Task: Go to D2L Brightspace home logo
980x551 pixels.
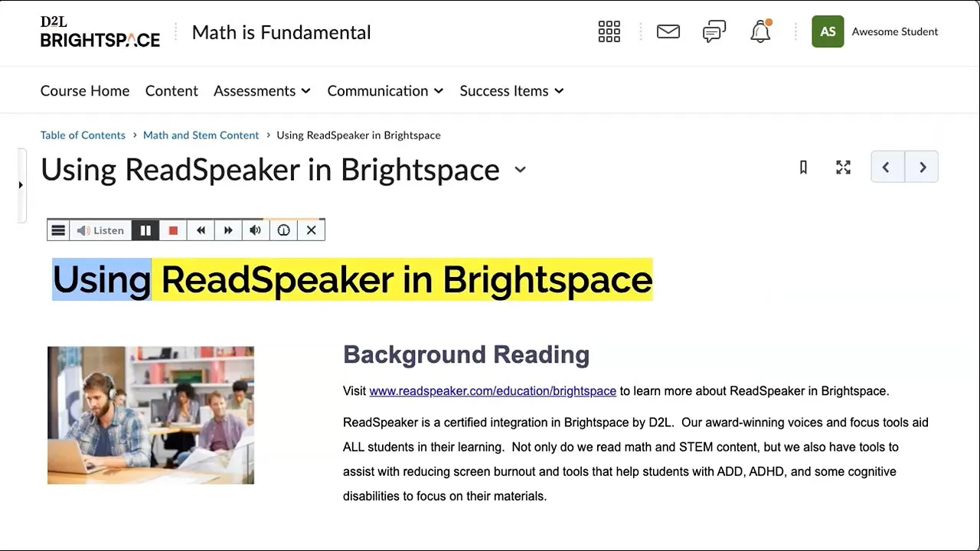Action: click(x=100, y=32)
